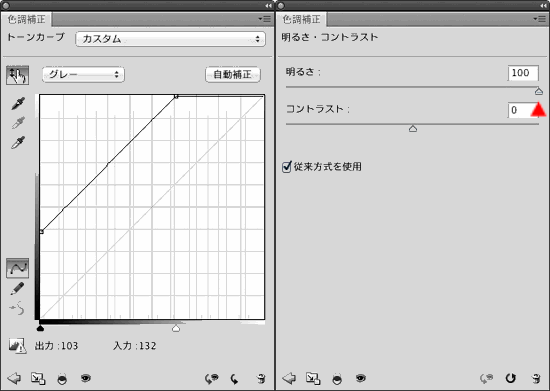The height and width of the screenshot is (391, 550).
Task: Toggle layer visibility eye in Curves panel
Action: [x=86, y=378]
